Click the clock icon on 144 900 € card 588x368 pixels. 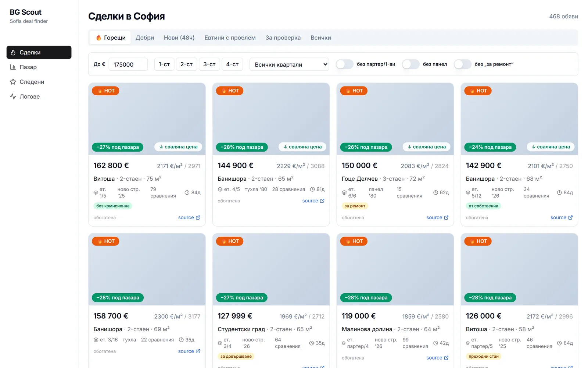click(312, 189)
